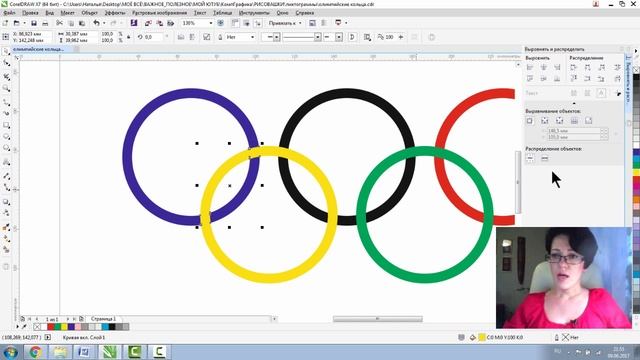The image size is (640, 360).
Task: Click the Import icon
Action: pos(148,23)
